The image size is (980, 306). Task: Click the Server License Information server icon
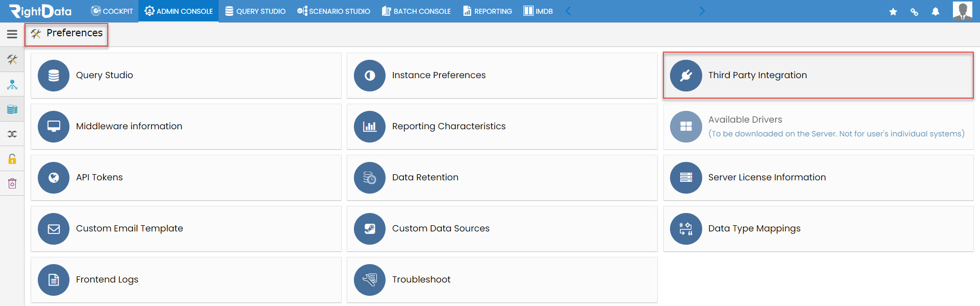click(686, 178)
